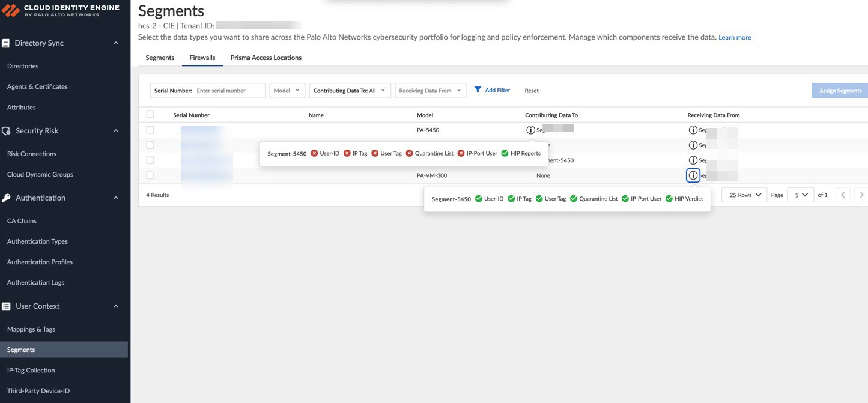The height and width of the screenshot is (403, 868).
Task: Click the Authentication key icon
Action: (x=6, y=198)
